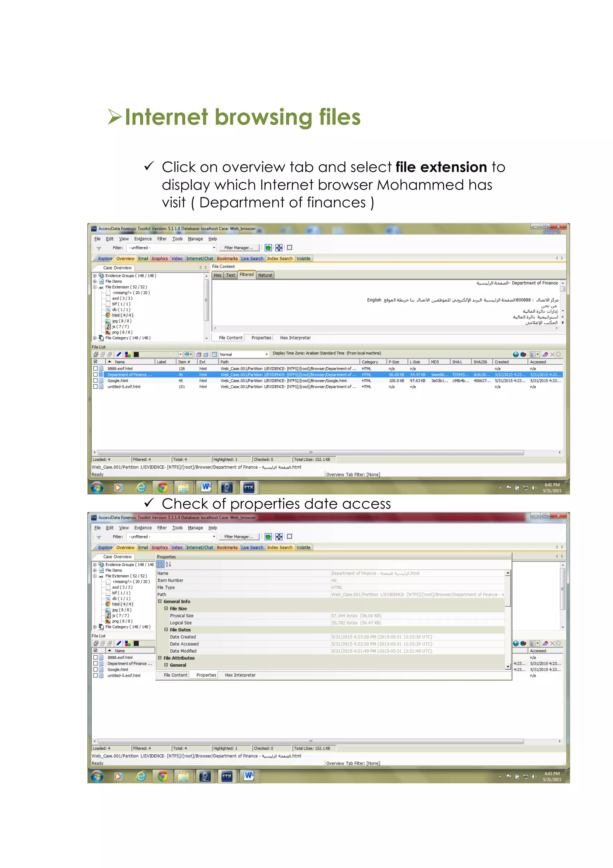Check the box for untitled-5.exif.html in the lower window's file list

tap(95, 676)
